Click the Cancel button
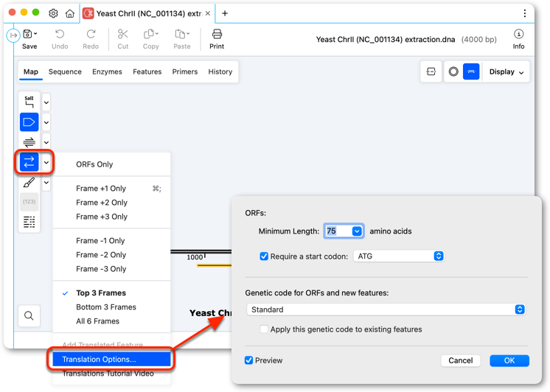This screenshot has width=550, height=392. [460, 360]
